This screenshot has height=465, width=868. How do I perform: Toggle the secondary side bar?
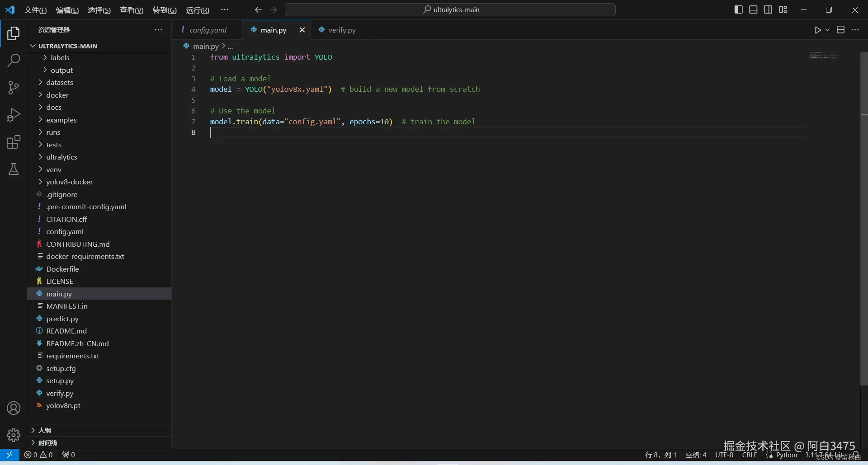pos(768,9)
